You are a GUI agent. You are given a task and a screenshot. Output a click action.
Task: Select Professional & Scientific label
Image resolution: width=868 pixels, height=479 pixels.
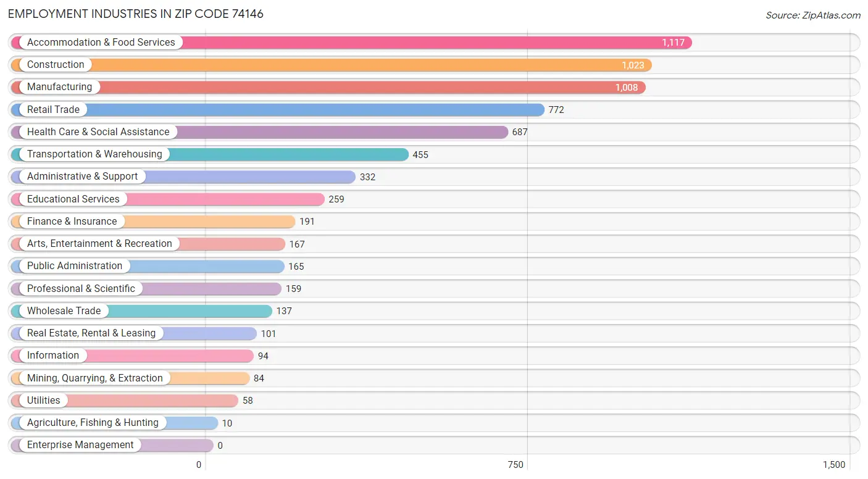tap(81, 288)
